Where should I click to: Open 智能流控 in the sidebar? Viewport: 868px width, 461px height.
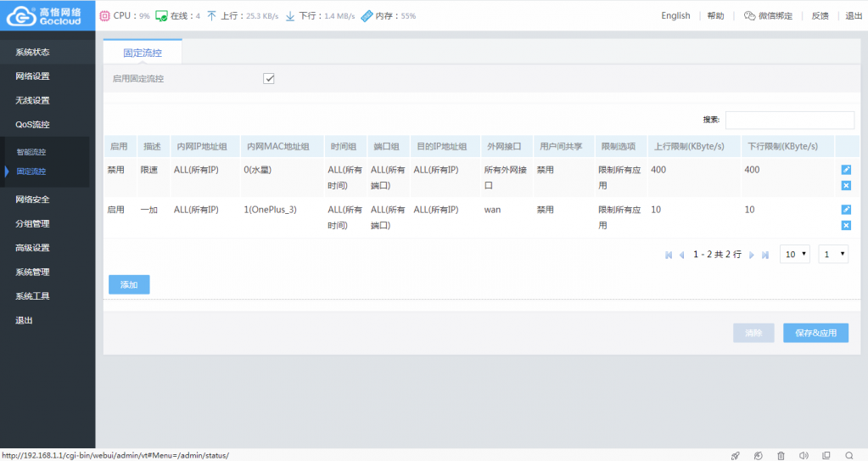31,152
